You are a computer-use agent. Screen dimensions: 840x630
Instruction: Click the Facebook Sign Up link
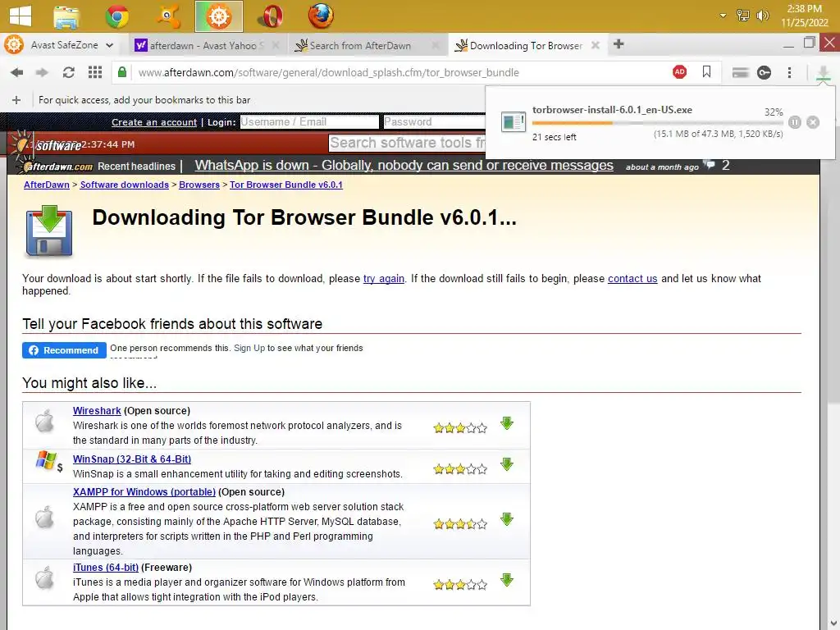(x=249, y=348)
